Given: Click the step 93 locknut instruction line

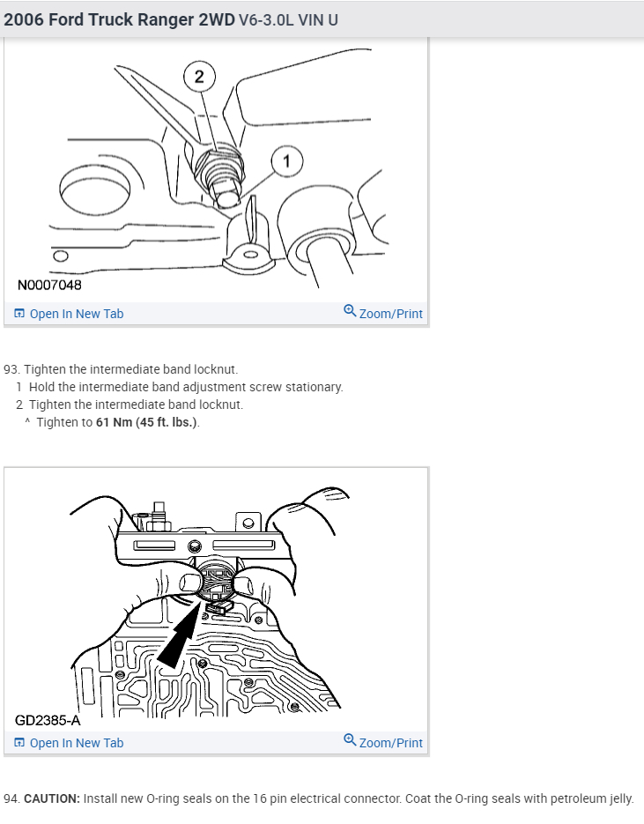Looking at the screenshot, I should 121,369.
